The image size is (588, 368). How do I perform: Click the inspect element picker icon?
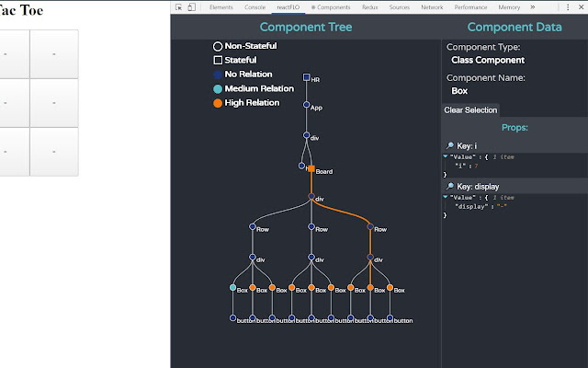click(179, 6)
